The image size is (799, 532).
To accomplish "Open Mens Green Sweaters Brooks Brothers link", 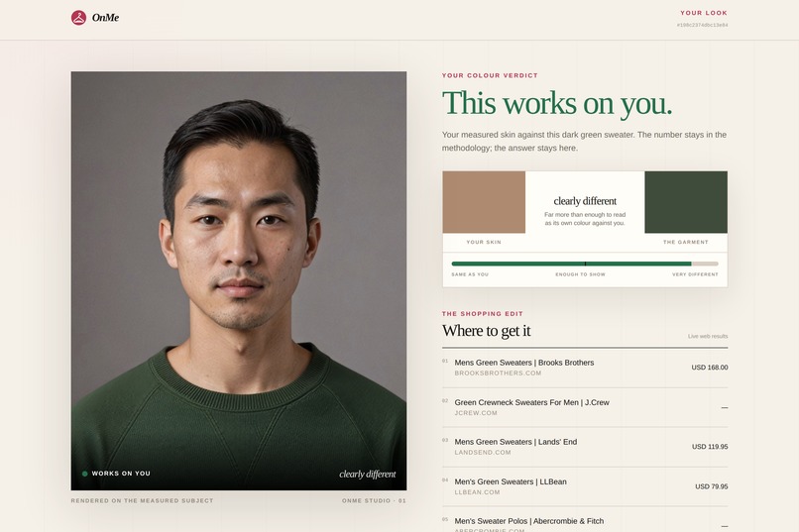I will (x=523, y=363).
